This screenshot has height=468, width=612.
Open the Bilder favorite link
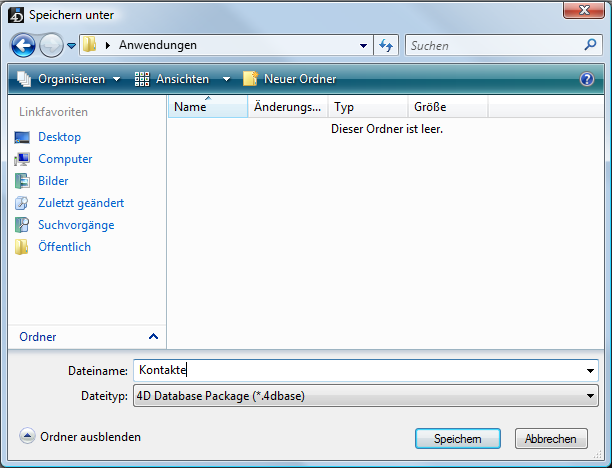tap(53, 181)
